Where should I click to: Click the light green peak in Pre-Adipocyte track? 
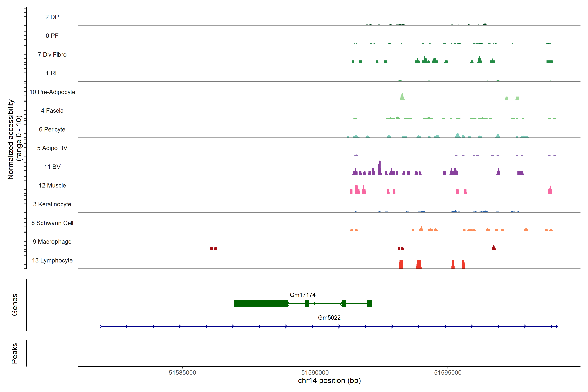402,97
